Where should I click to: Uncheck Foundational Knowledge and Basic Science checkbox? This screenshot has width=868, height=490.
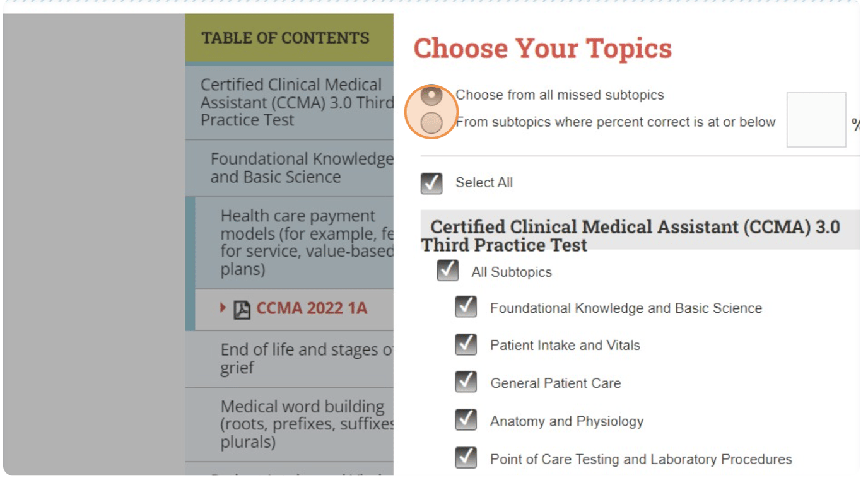tap(466, 307)
